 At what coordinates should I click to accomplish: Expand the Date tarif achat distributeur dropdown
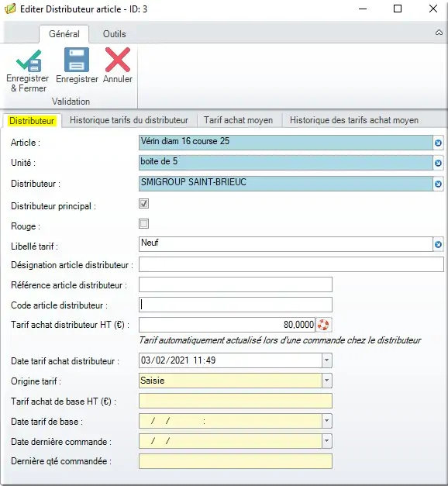click(x=326, y=360)
